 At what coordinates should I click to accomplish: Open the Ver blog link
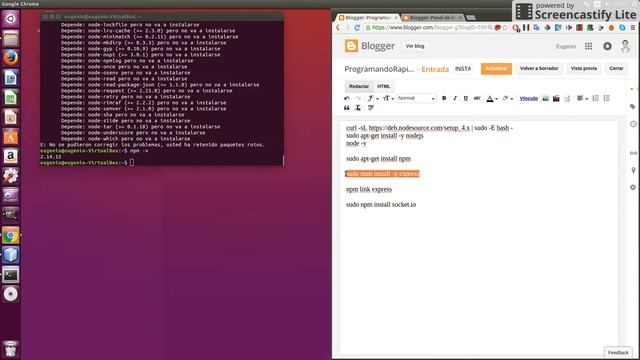(415, 46)
